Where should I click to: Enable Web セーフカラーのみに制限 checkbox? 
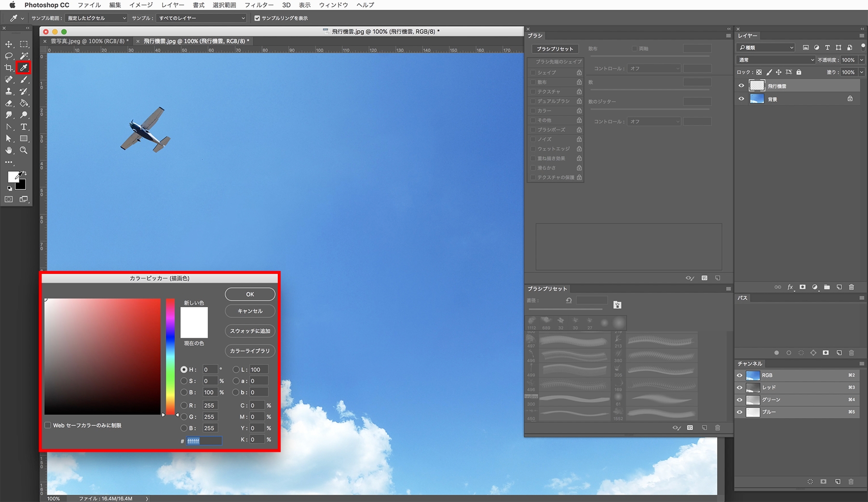click(48, 425)
